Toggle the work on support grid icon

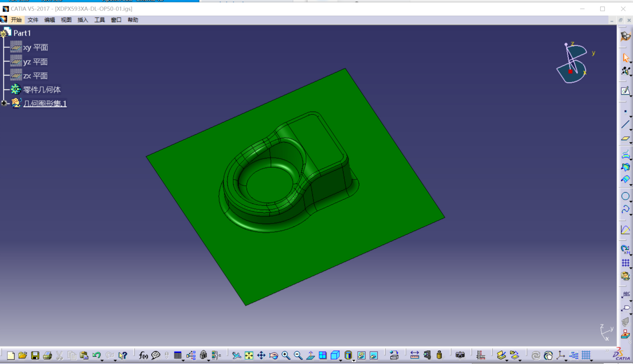(x=586, y=355)
